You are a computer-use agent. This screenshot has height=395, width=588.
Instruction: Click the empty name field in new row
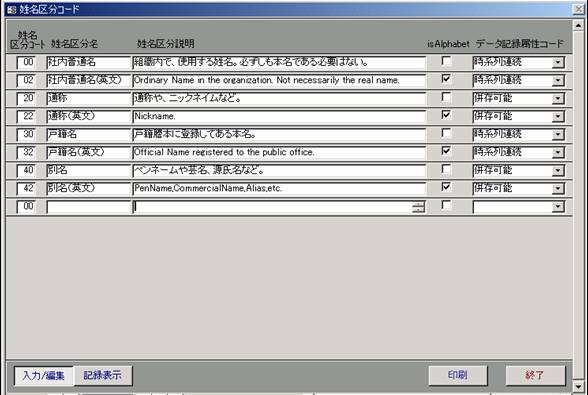pos(88,206)
